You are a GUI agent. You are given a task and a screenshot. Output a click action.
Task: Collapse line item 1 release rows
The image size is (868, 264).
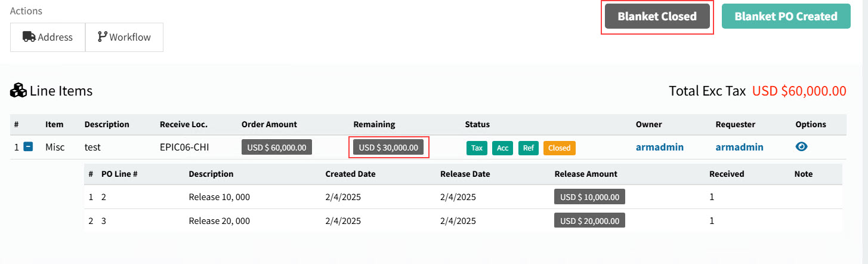tap(28, 147)
